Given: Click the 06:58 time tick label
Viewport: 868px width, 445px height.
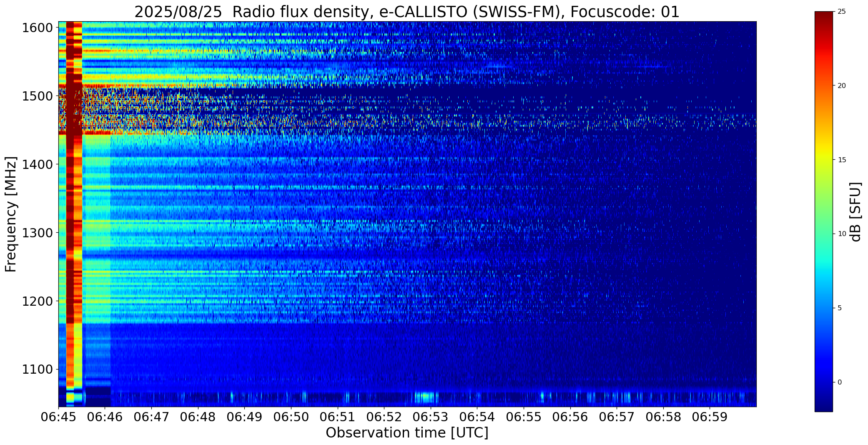Looking at the screenshot, I should pyautogui.click(x=663, y=417).
